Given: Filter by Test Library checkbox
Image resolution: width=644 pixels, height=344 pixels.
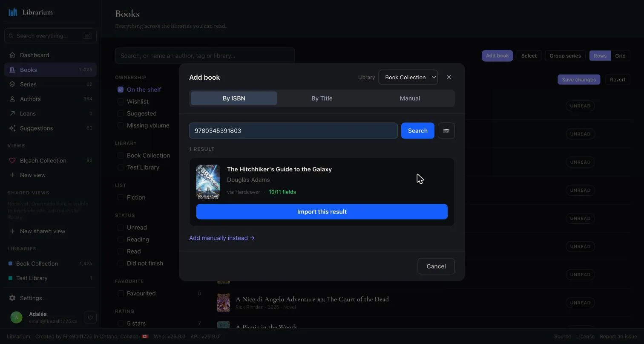Looking at the screenshot, I should tap(121, 168).
